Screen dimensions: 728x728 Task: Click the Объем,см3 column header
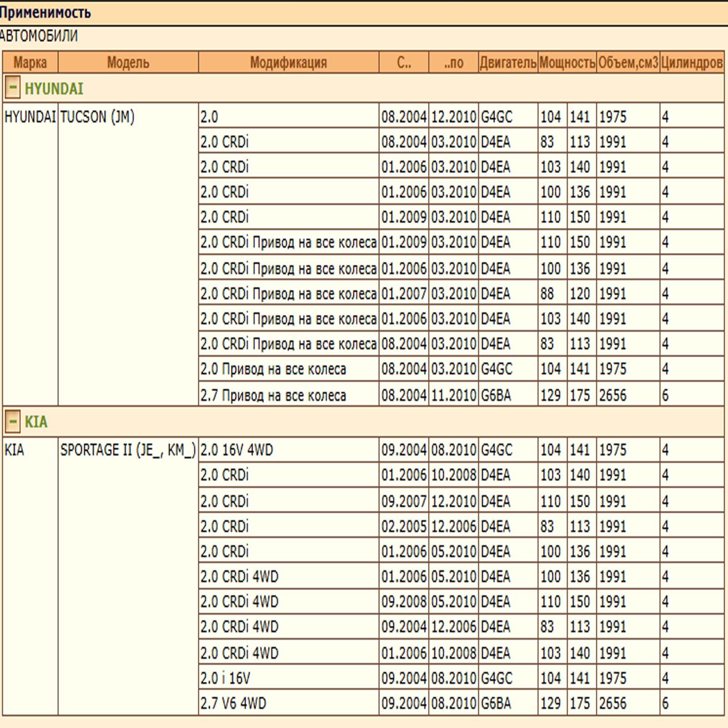[x=628, y=62]
